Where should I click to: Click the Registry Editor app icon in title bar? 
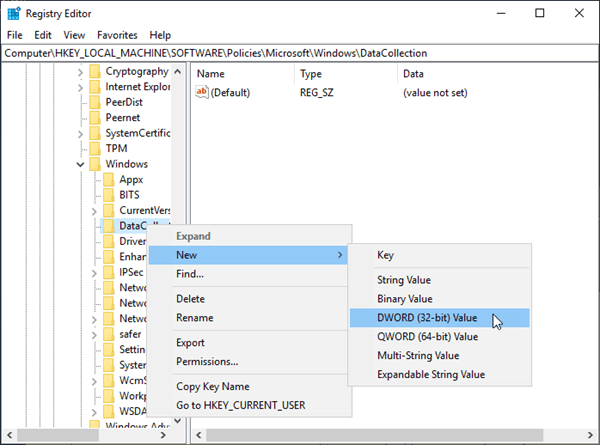pyautogui.click(x=14, y=13)
